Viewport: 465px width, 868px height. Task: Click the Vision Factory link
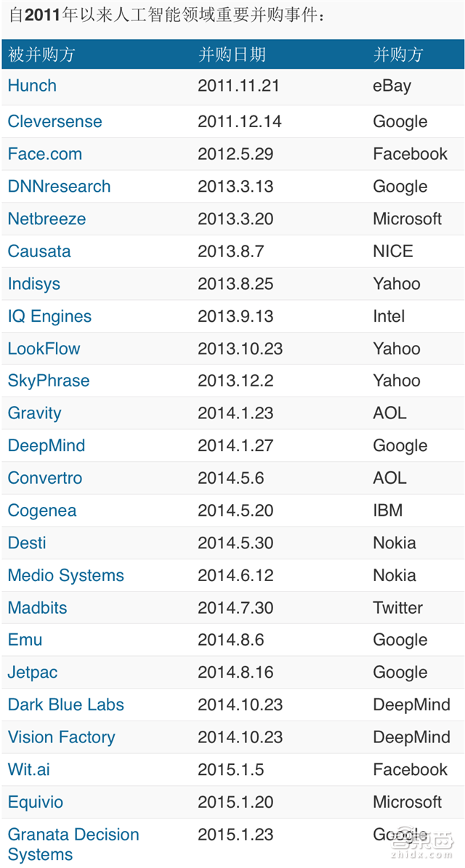tap(61, 738)
